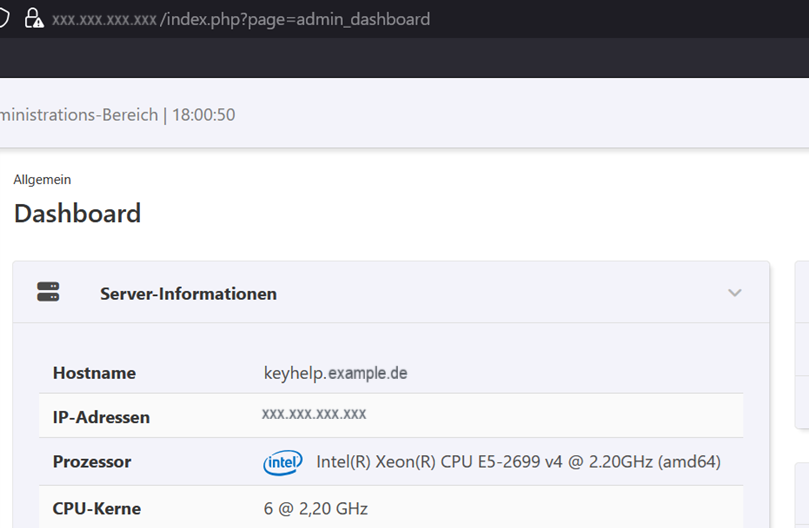Click the 6 @ 2,20 GHz value
The width and height of the screenshot is (809, 528).
tap(316, 508)
